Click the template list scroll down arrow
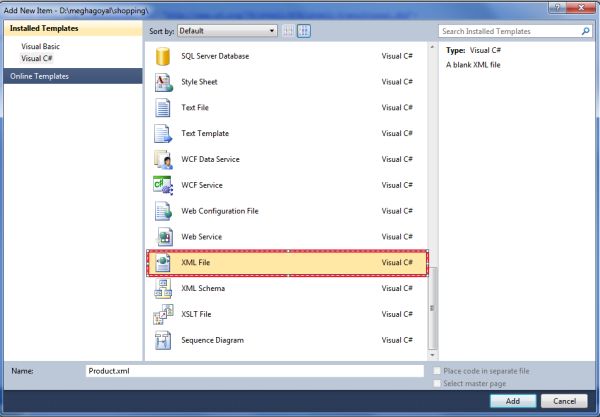The width and height of the screenshot is (600, 417). click(x=432, y=355)
